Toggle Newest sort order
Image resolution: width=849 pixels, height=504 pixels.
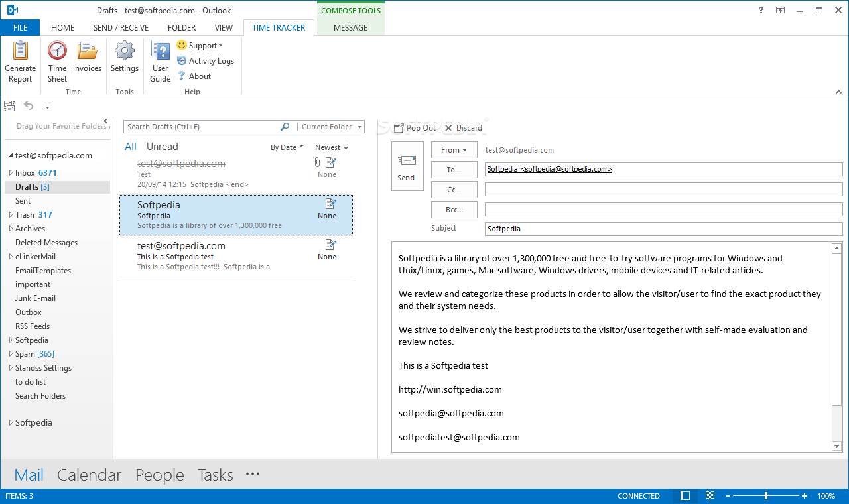pyautogui.click(x=332, y=147)
